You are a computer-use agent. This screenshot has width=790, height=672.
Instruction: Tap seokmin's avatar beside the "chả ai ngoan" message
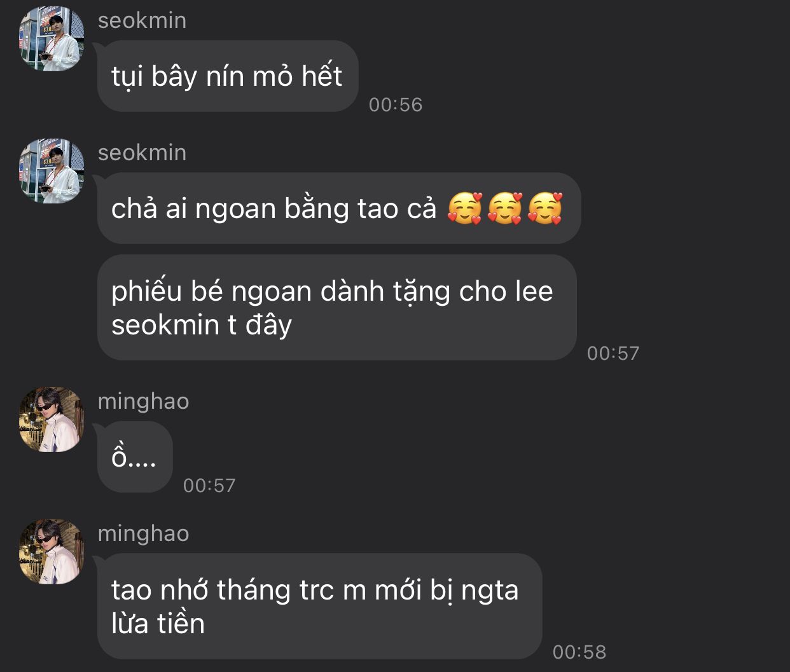[52, 171]
